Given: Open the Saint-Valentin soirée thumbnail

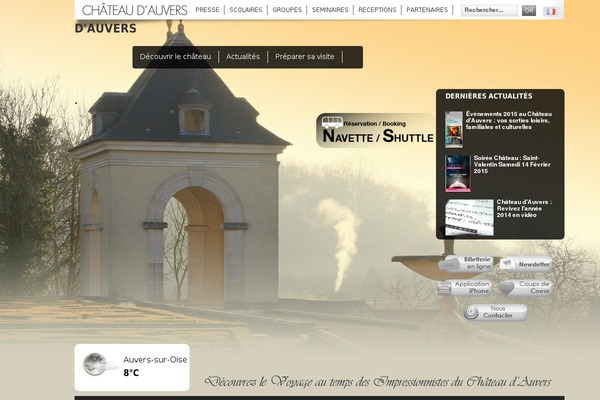Looking at the screenshot, I should (458, 173).
